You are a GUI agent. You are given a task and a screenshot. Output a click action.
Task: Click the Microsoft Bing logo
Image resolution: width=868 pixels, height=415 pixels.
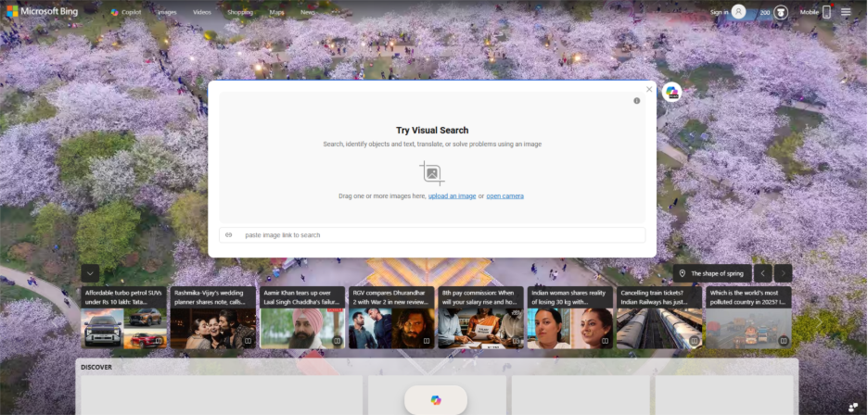[42, 12]
